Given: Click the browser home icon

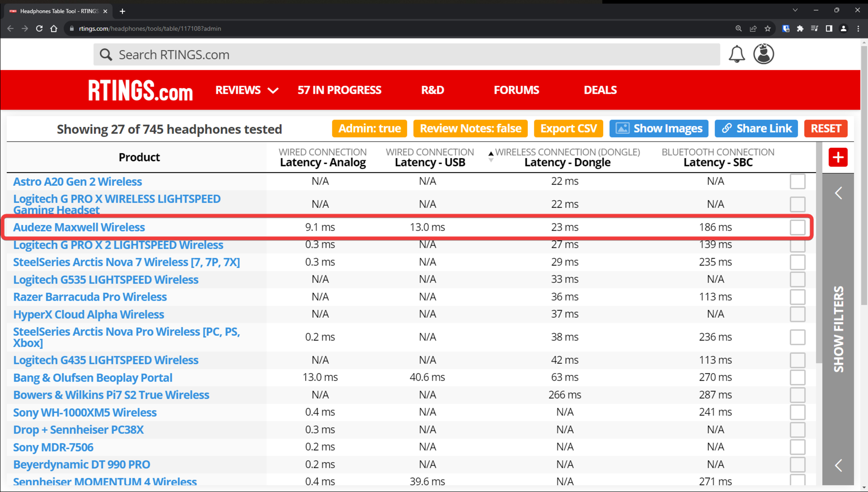Looking at the screenshot, I should 54,29.
